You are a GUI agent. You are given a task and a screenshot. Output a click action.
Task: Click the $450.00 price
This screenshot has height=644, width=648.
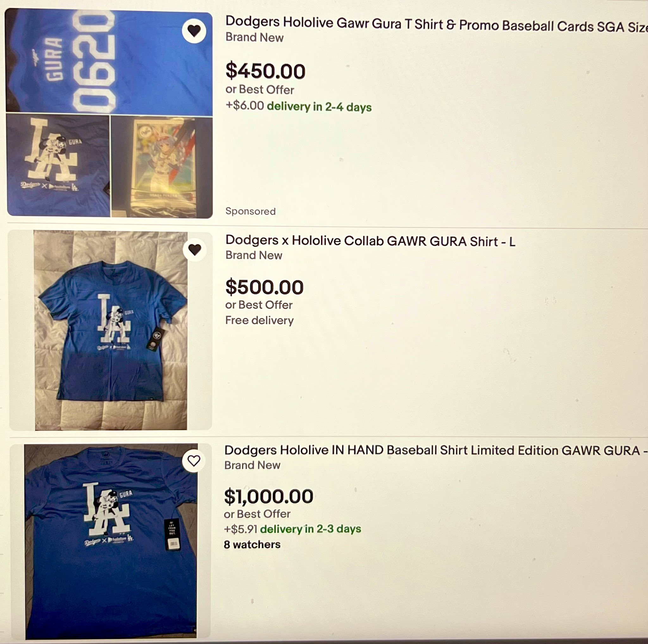click(x=265, y=71)
